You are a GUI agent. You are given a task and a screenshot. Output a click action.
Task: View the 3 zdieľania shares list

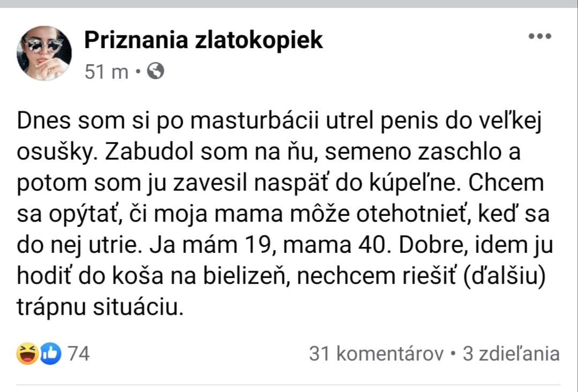tap(511, 354)
